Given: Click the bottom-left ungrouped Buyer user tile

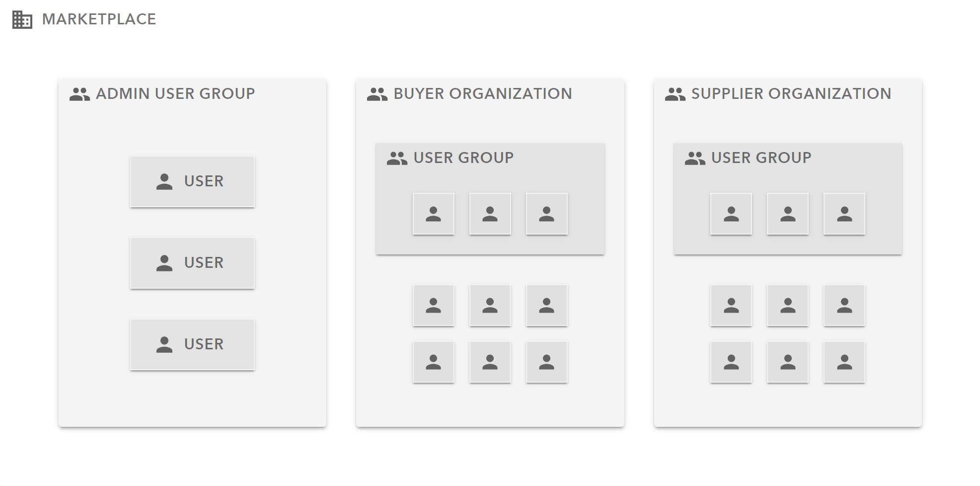Looking at the screenshot, I should point(434,362).
